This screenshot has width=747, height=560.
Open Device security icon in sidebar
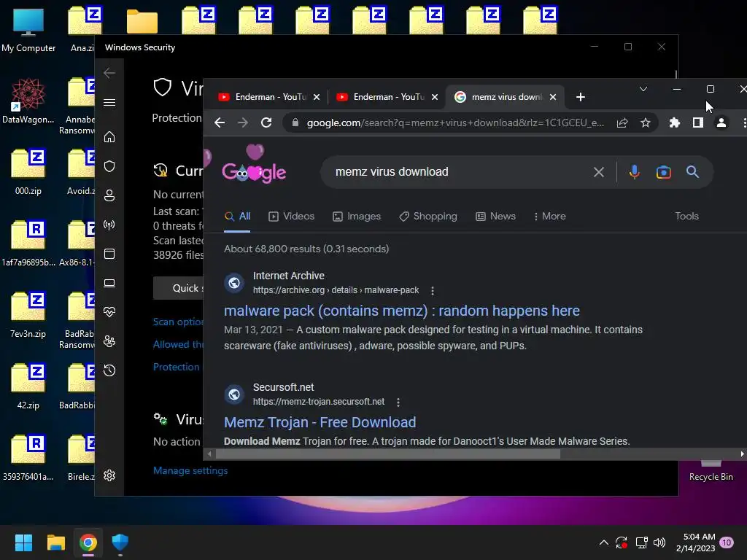[109, 284]
